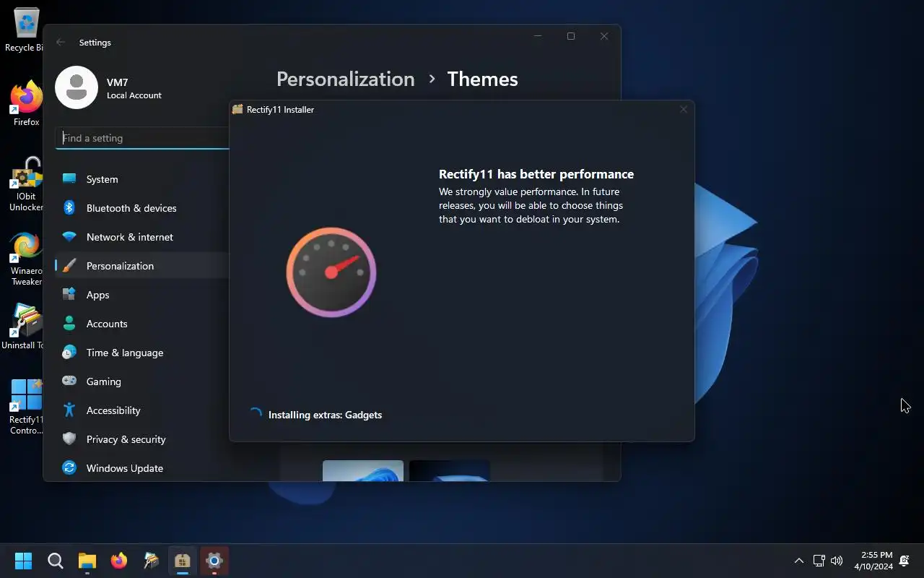
Task: Switch to Settings app in the taskbar
Action: click(214, 561)
